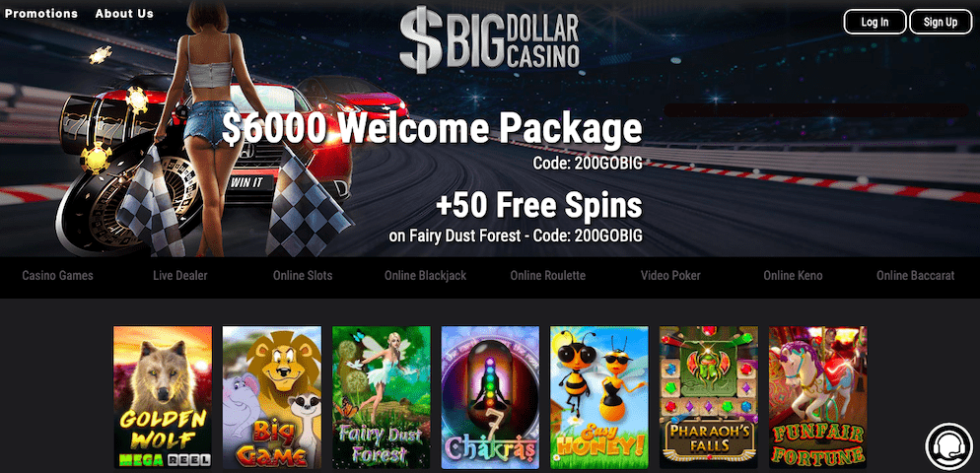The height and width of the screenshot is (473, 980).
Task: Launch the Funfair Fortune slot
Action: tap(817, 397)
